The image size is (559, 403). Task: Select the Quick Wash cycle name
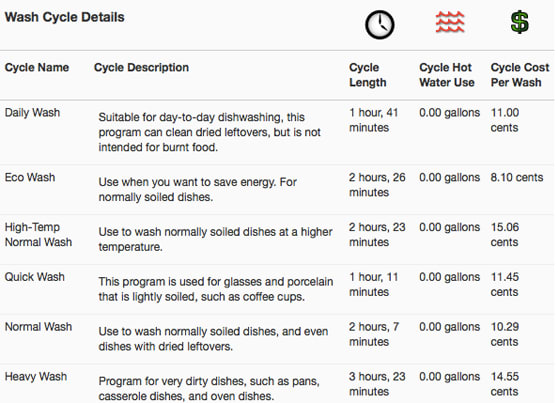click(35, 277)
